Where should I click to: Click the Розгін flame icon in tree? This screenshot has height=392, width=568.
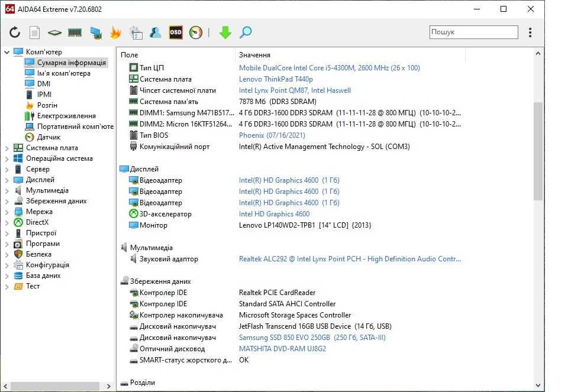click(x=30, y=105)
